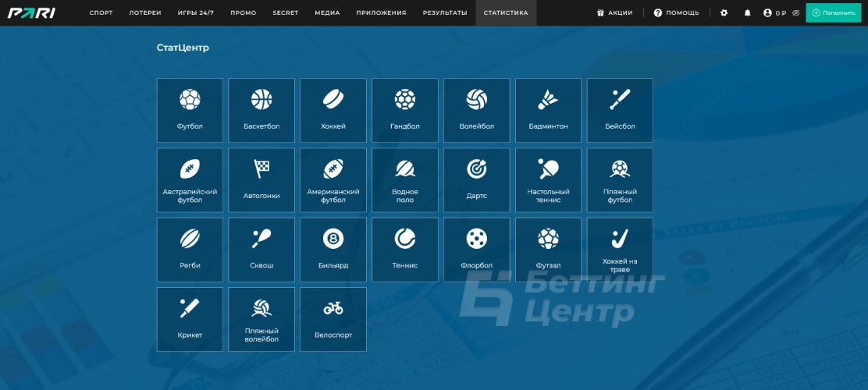Click the 0 ₽ balance
The height and width of the screenshot is (390, 868).
[x=781, y=12]
